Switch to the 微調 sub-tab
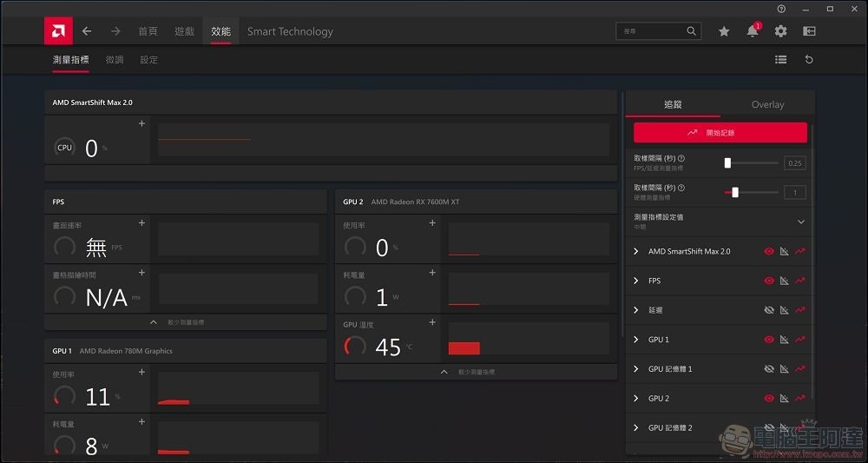Viewport: 868px width, 463px height. [115, 60]
